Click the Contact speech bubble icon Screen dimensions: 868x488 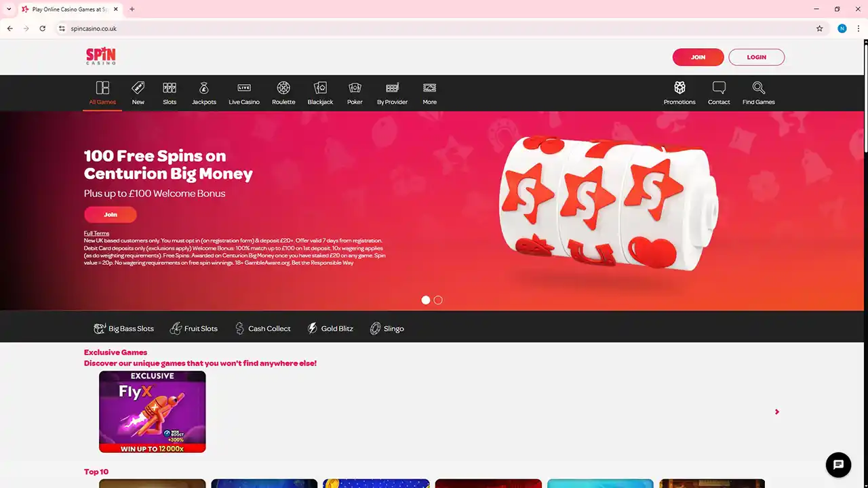(x=719, y=88)
